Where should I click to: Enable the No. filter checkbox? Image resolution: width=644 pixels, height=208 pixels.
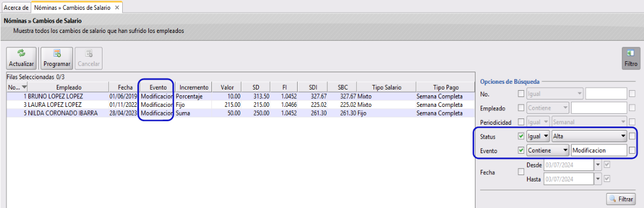coord(521,94)
